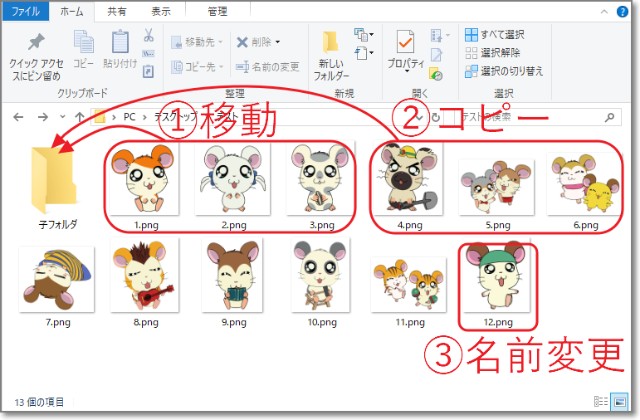This screenshot has height=420, width=640.
Task: Switch to details view in status bar
Action: [x=603, y=403]
